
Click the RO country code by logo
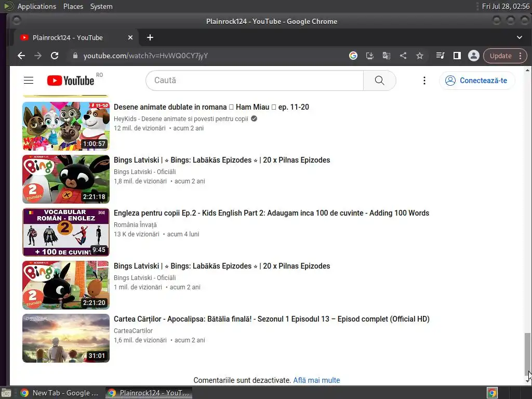[99, 75]
